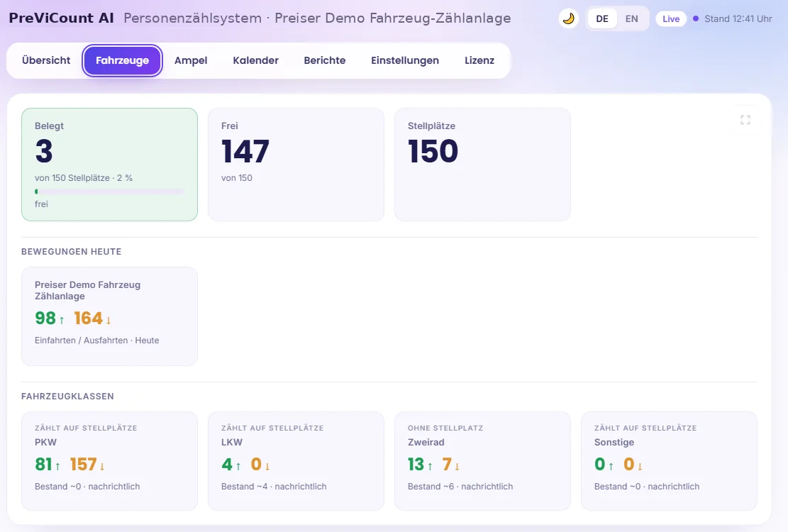Click the PKW 157 exits value
Viewport: 788px width, 532px height.
point(84,464)
